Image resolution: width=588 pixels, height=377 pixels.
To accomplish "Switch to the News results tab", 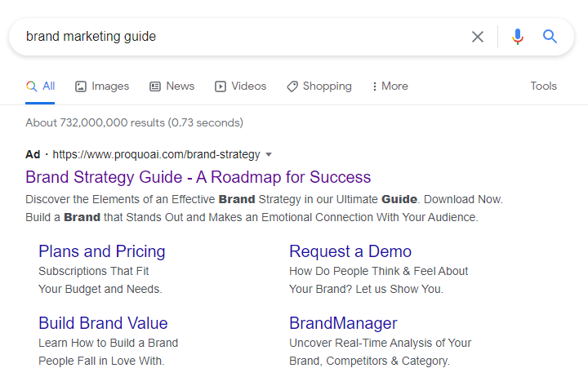I will coord(180,86).
